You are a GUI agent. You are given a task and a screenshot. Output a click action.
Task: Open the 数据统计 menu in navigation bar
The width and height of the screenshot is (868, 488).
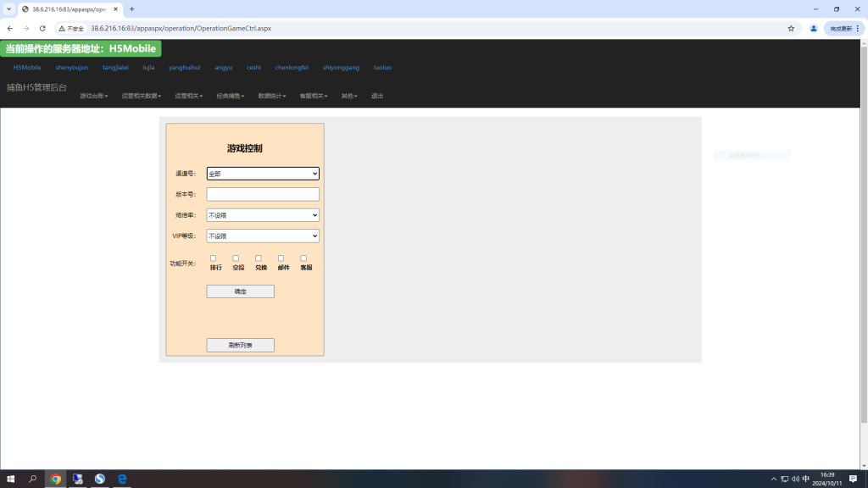(x=272, y=96)
